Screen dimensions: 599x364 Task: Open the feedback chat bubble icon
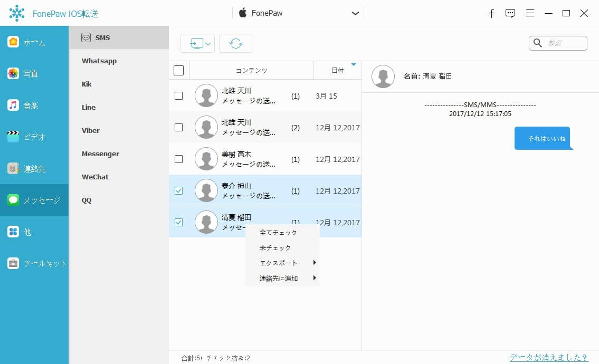click(510, 13)
